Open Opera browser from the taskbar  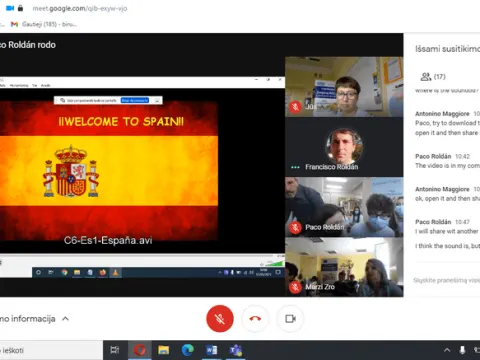(140, 350)
